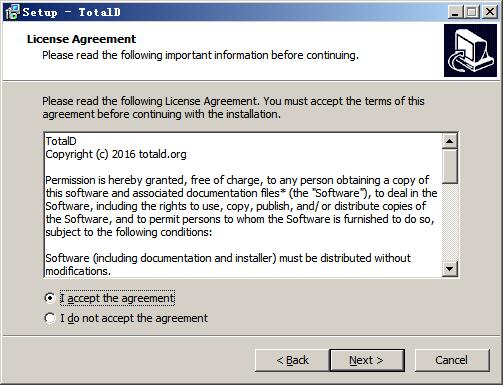Click the License Agreement heading
This screenshot has height=385, width=503.
click(x=81, y=39)
